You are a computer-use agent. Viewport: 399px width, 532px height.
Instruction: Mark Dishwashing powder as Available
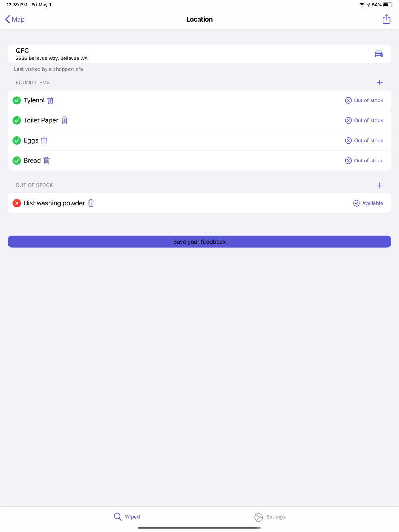click(368, 203)
